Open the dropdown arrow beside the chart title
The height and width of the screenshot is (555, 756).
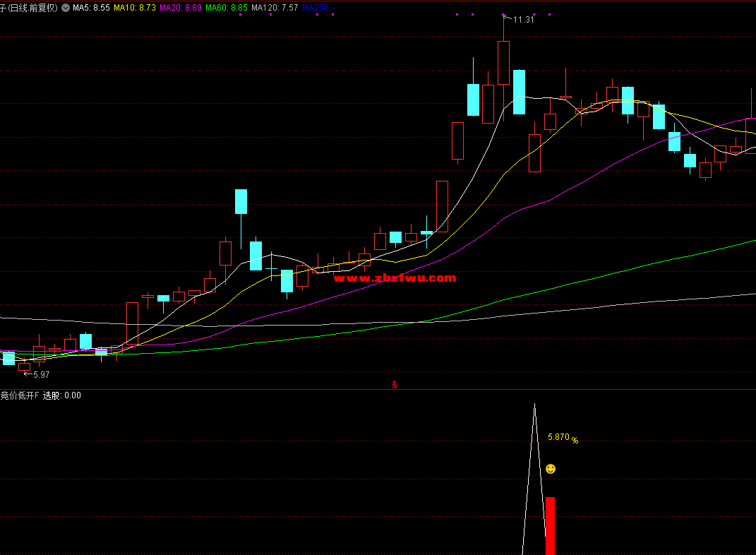click(x=66, y=8)
